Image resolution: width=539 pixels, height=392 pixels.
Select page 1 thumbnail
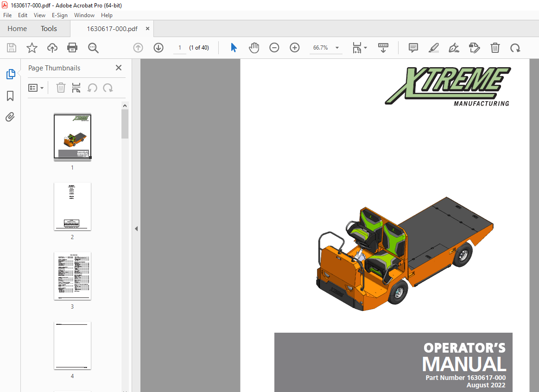point(73,137)
